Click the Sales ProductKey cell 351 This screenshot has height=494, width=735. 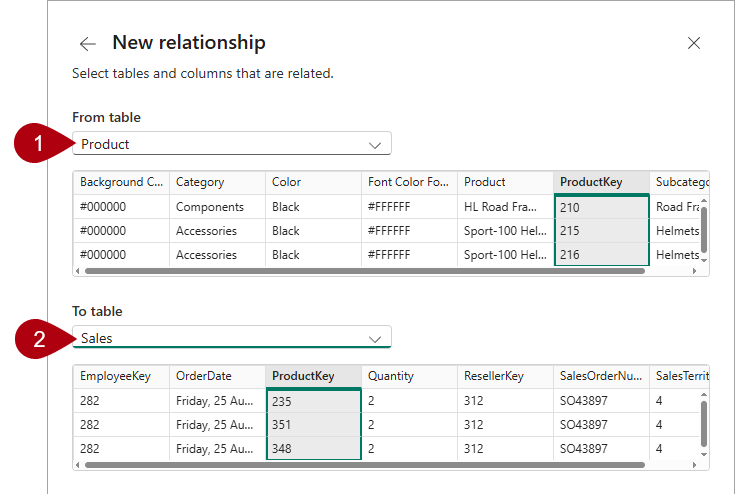(313, 425)
